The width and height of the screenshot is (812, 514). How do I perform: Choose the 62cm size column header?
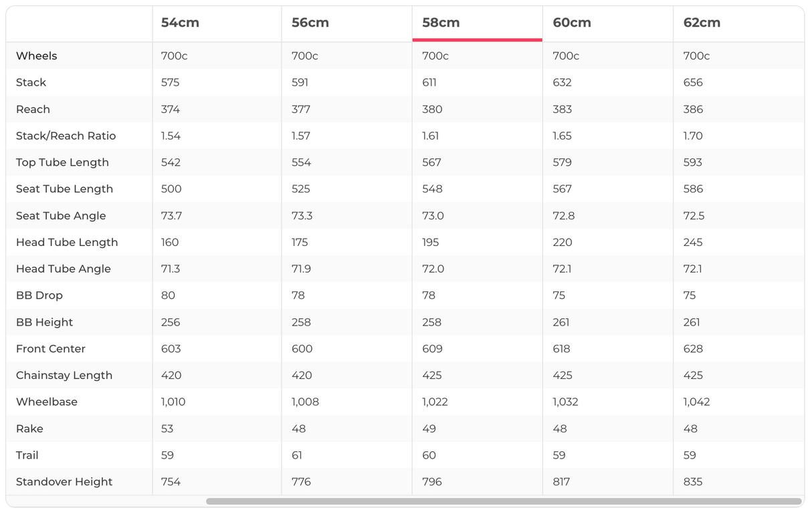702,23
